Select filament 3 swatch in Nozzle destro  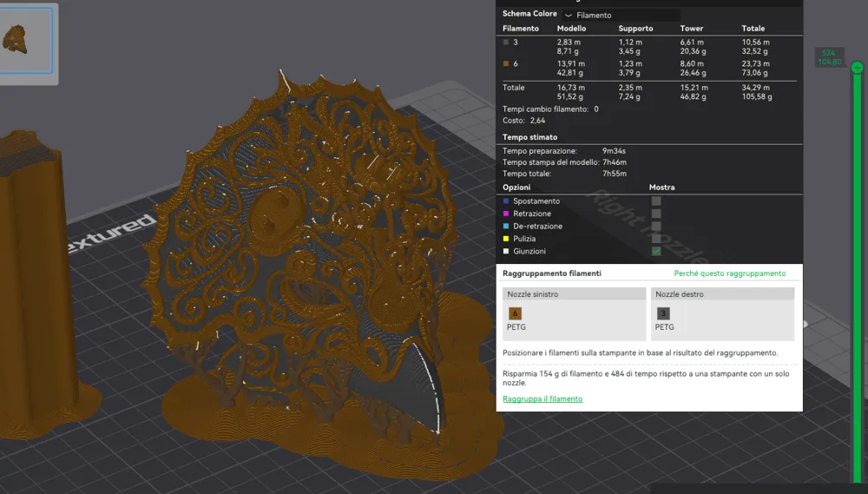coord(663,313)
